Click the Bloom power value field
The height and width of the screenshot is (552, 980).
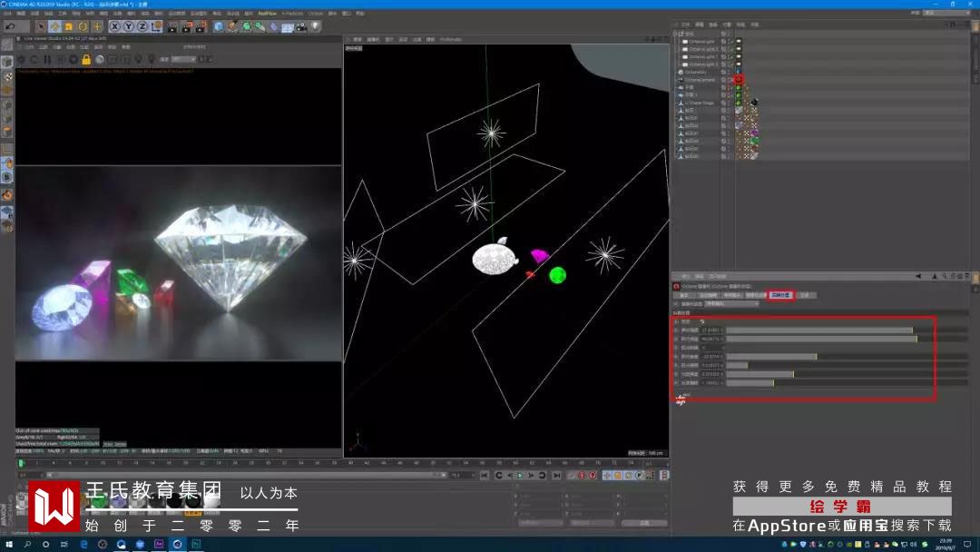pos(712,330)
